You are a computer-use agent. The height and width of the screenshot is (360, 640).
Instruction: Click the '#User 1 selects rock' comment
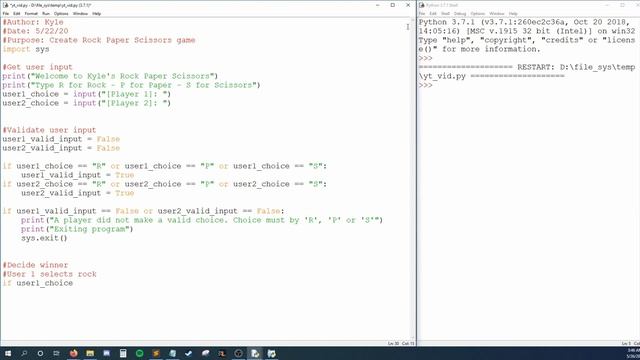[49, 274]
